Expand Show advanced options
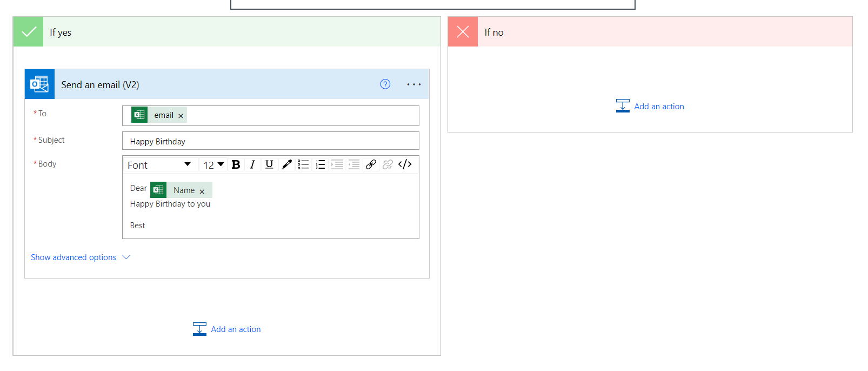 click(x=80, y=257)
